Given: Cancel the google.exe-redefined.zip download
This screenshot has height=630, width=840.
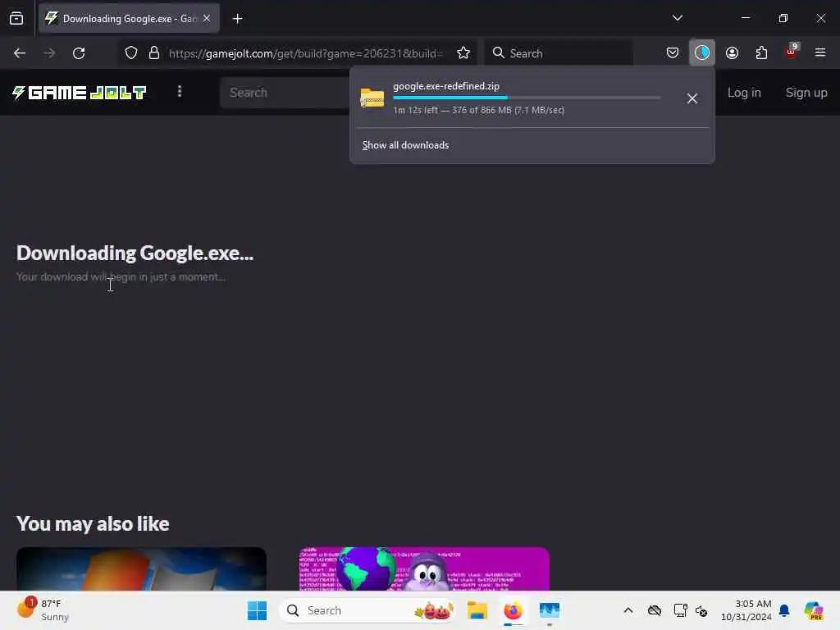Looking at the screenshot, I should [692, 98].
